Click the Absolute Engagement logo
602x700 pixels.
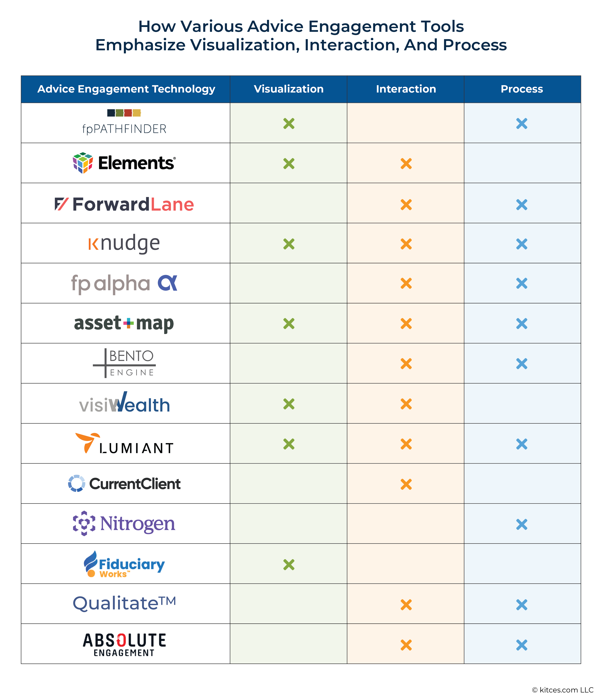tap(124, 645)
